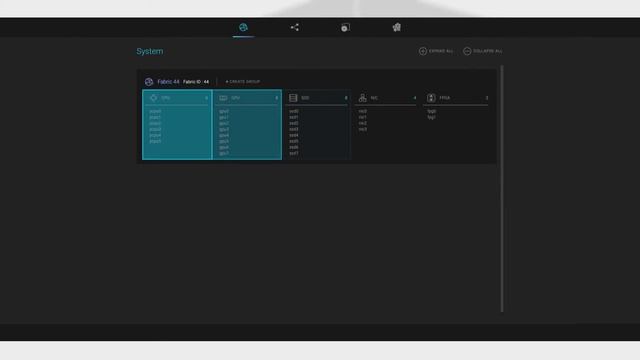Select the pcpu5 entry
Screen dimensions: 640x360
click(x=155, y=141)
